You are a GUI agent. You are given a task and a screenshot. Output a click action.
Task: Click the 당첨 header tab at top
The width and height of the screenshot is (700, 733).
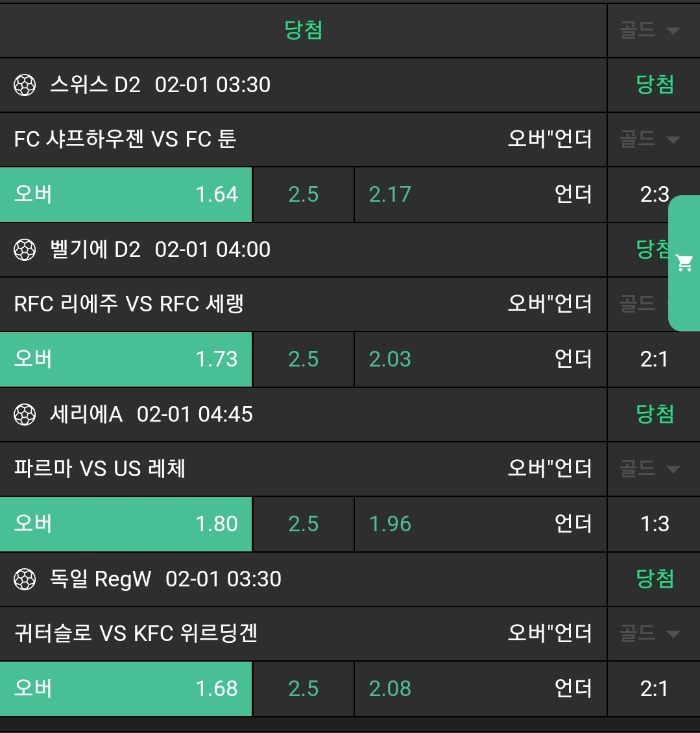[x=304, y=30]
